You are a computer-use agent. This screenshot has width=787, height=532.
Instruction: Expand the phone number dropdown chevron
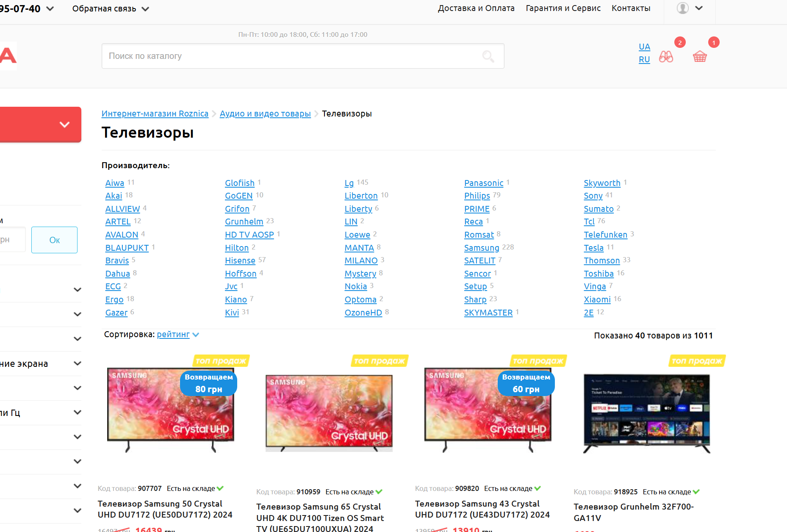pyautogui.click(x=50, y=8)
